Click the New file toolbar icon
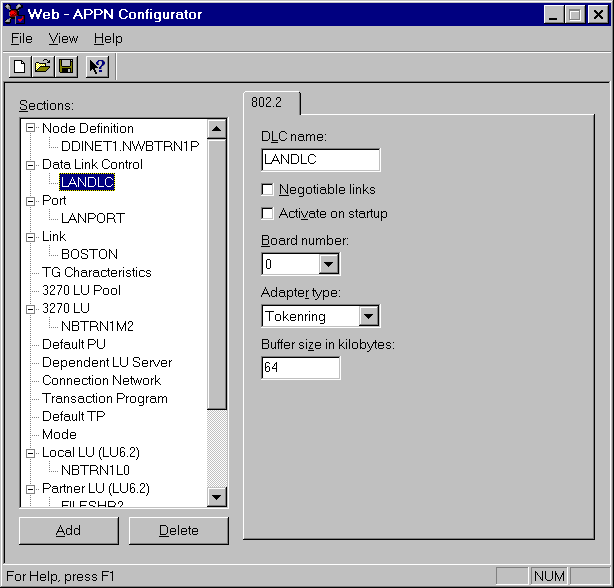This screenshot has height=588, width=614. pos(19,67)
